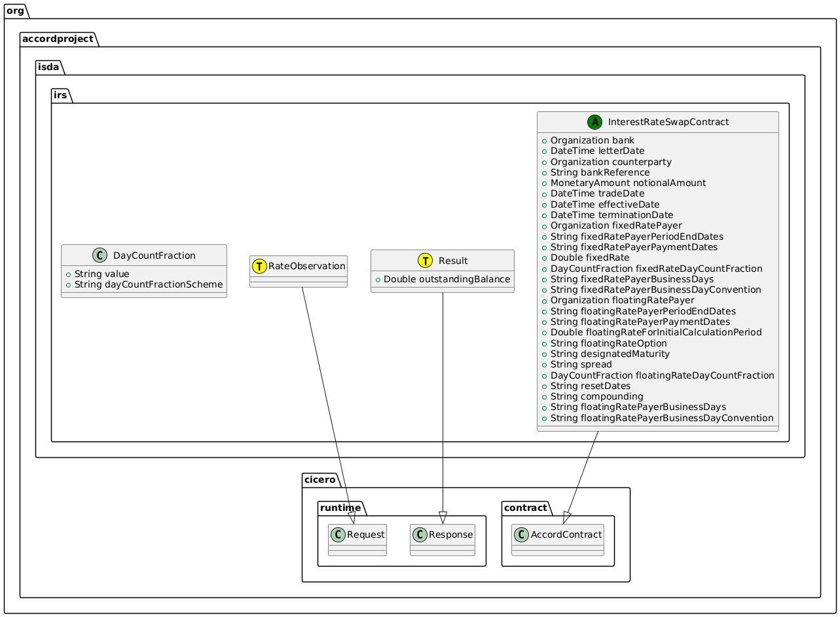840x617 pixels.
Task: Click the Double outstandingBalance attribute in Result
Action: pyautogui.click(x=447, y=279)
